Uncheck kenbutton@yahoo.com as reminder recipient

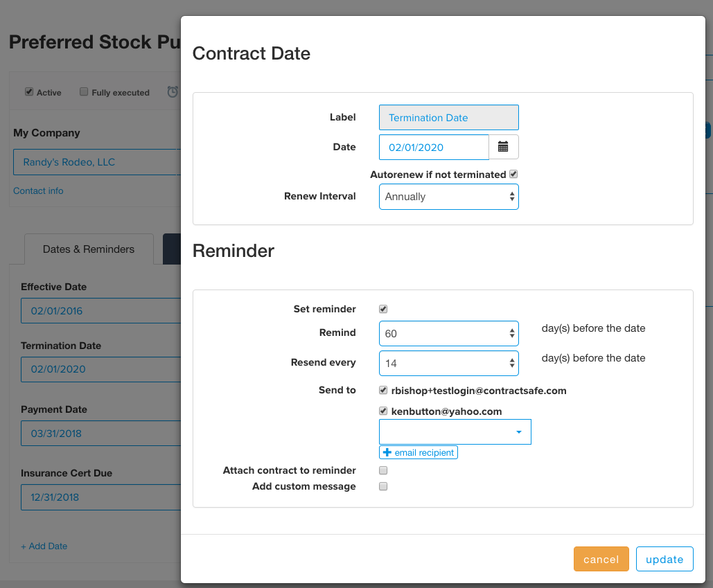pos(382,410)
